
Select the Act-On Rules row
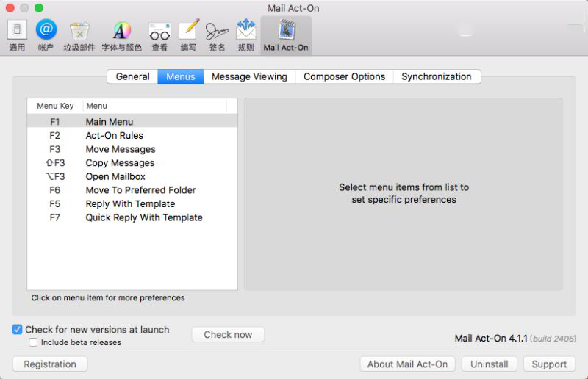132,135
